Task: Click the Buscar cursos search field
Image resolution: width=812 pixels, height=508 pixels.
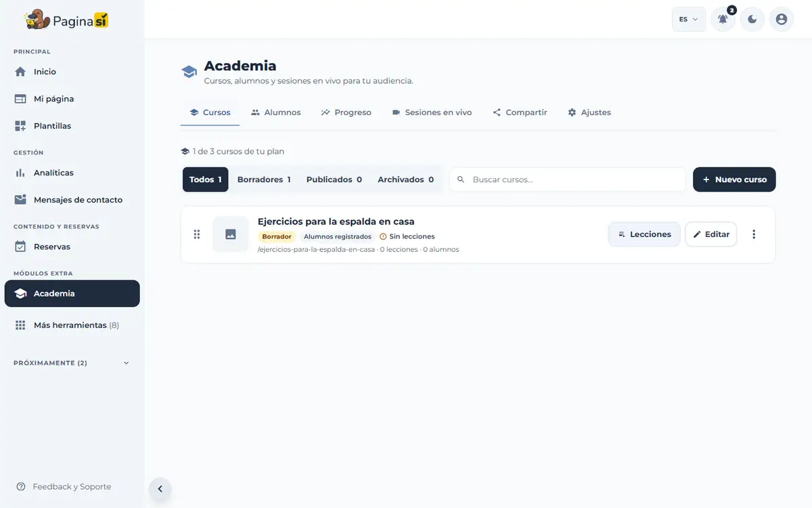Action: point(568,179)
